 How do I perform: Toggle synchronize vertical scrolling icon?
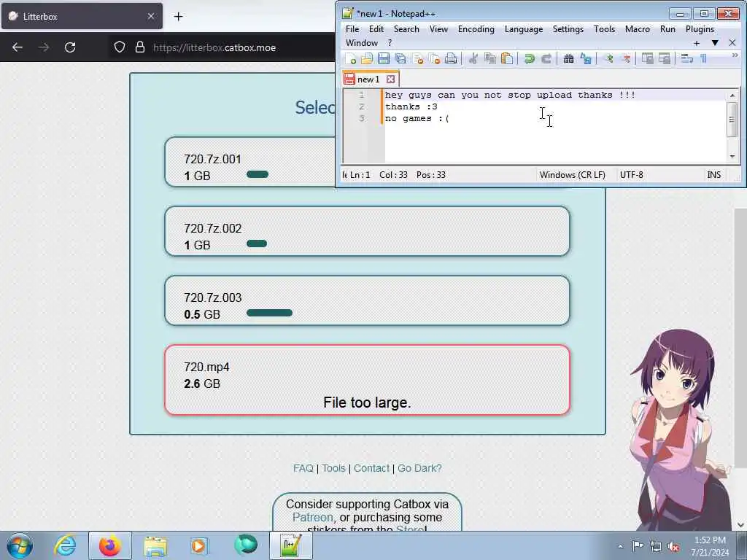tap(648, 58)
